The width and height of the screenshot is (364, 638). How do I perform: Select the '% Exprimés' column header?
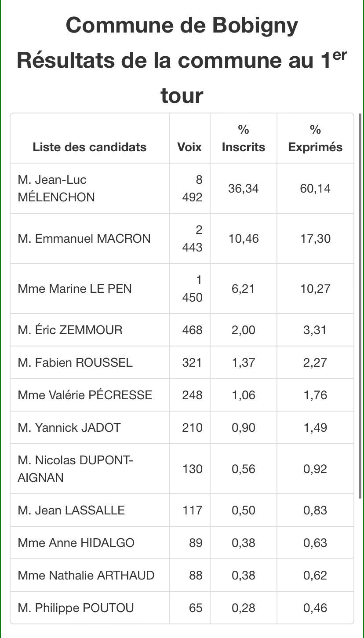tap(315, 138)
